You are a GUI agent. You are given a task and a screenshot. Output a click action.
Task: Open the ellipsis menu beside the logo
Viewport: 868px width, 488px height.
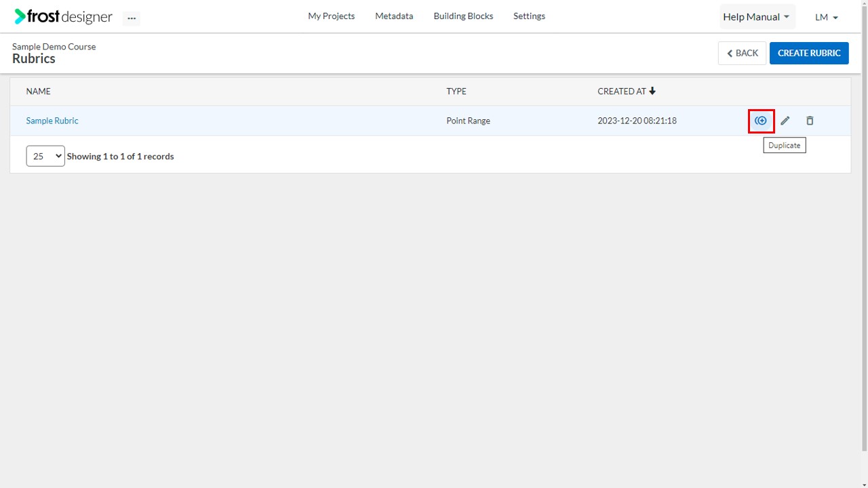click(132, 18)
